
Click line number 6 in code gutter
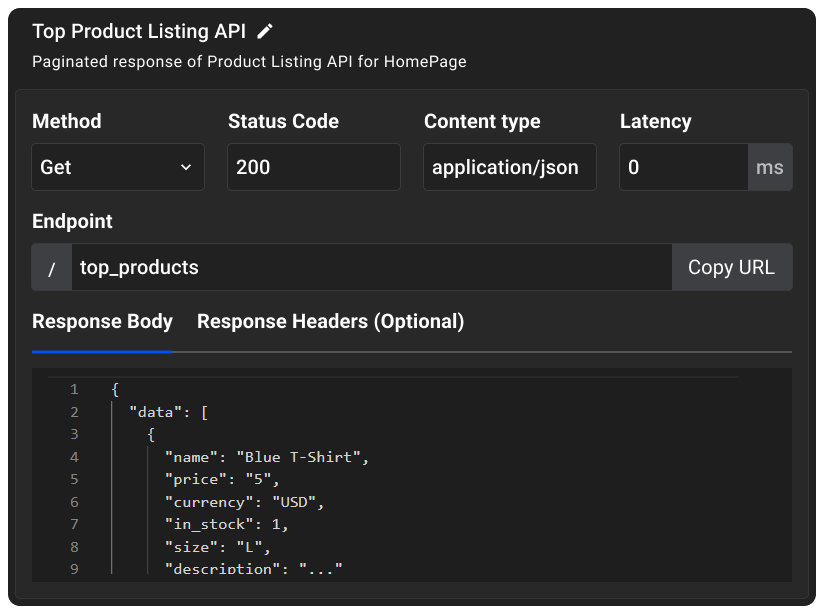(74, 502)
